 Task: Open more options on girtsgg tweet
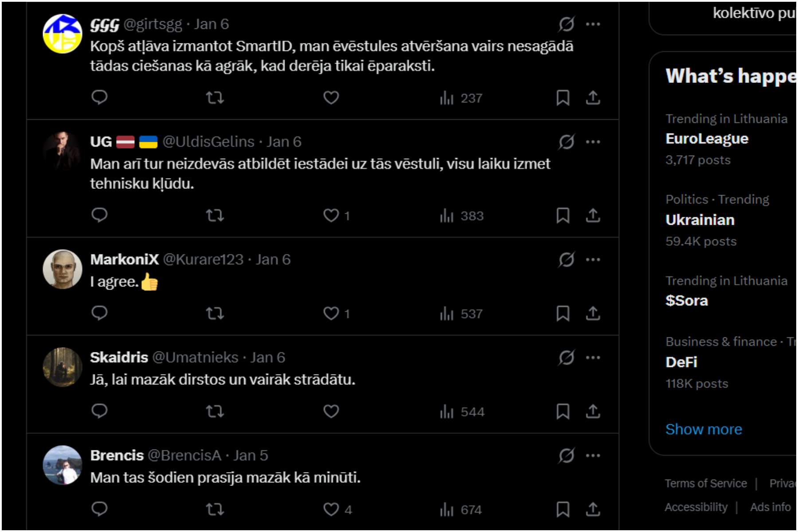[593, 24]
